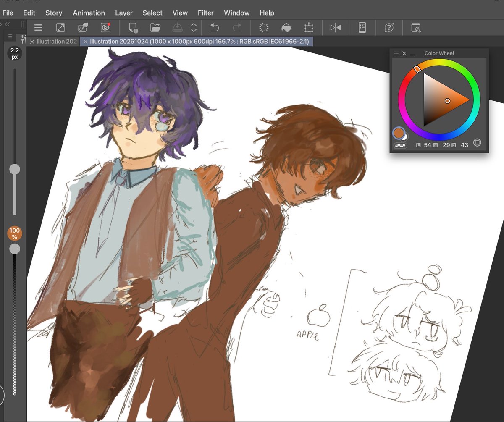Switch to the first 'Illustration 202' tab

[x=57, y=42]
